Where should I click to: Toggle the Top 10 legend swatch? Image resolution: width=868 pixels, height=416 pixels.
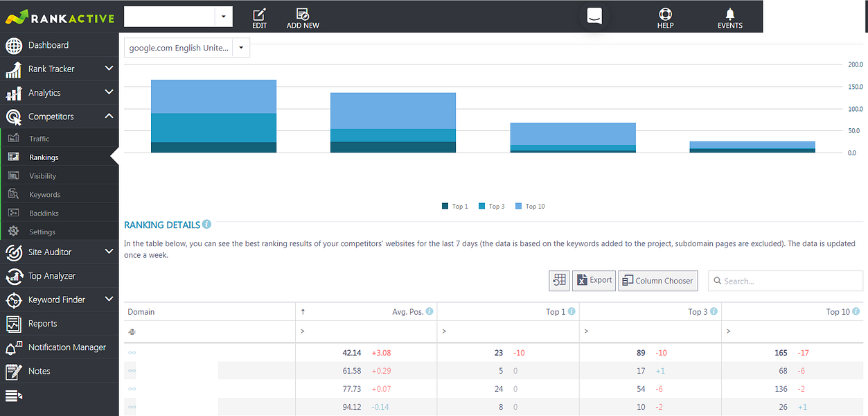(519, 206)
